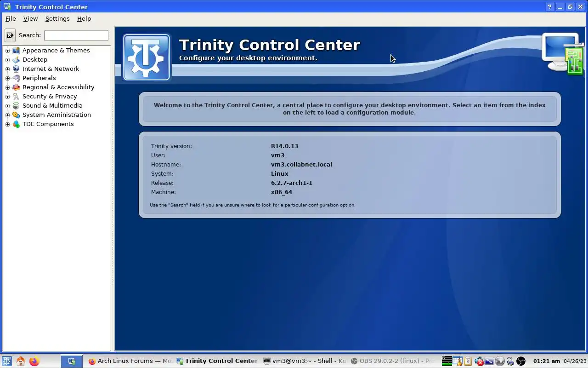Open the OBS Studio tray icon
The image size is (588, 368).
(521, 361)
